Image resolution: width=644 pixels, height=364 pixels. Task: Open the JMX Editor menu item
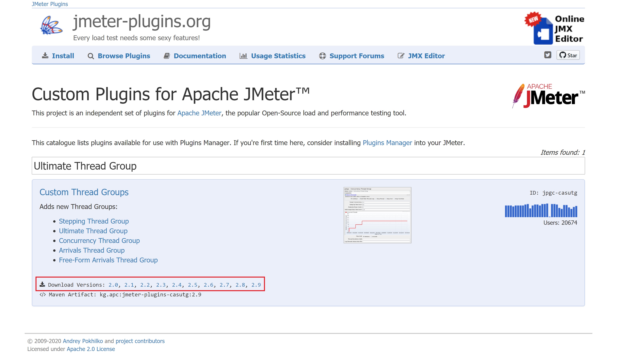[426, 56]
